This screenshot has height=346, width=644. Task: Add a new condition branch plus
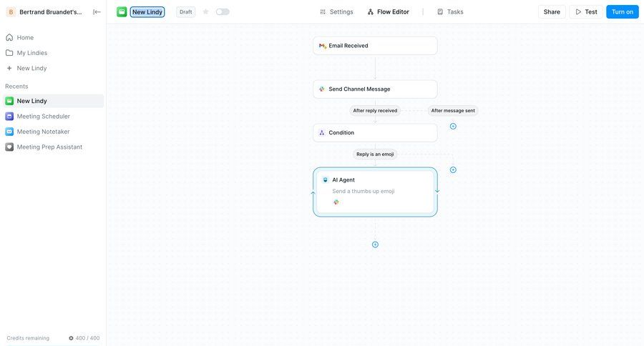click(453, 170)
